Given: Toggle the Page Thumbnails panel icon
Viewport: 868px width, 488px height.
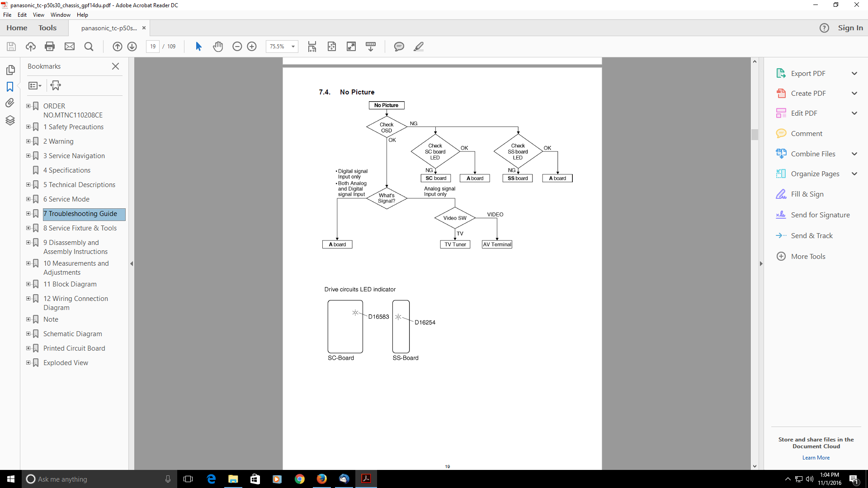Looking at the screenshot, I should pyautogui.click(x=10, y=70).
